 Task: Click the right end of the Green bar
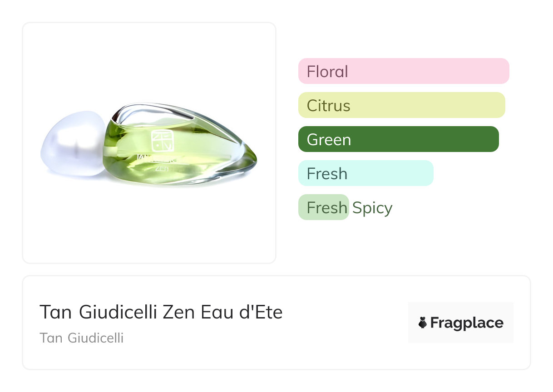pyautogui.click(x=493, y=139)
